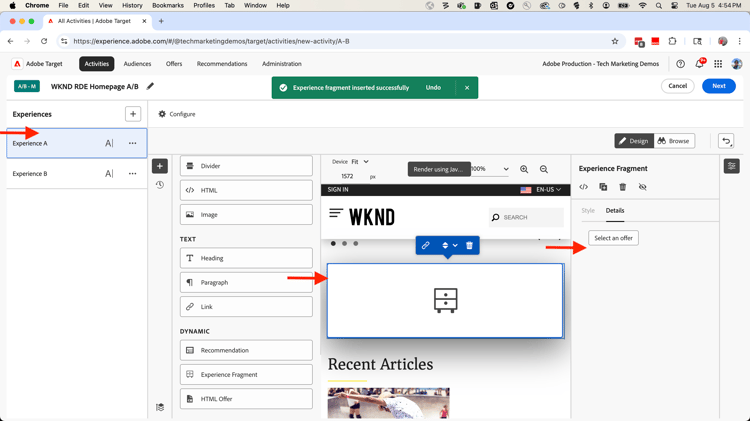
Task: Zoom in on the page preview
Action: (524, 169)
